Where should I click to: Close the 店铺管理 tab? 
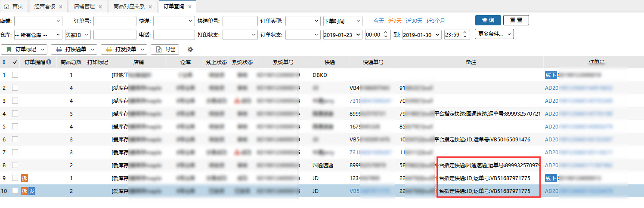tap(100, 7)
